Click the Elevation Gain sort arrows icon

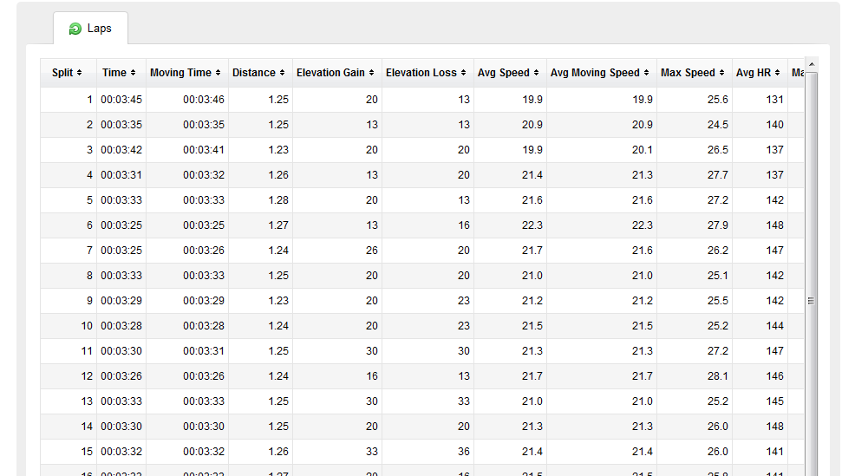coord(371,73)
